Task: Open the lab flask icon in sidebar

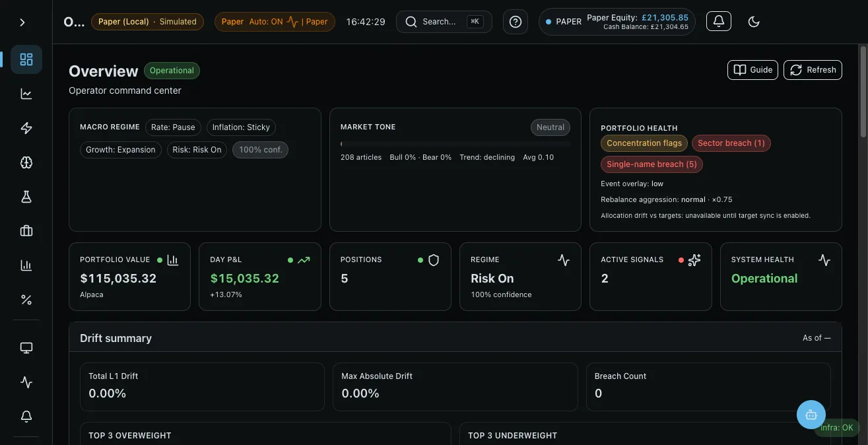Action: point(26,197)
